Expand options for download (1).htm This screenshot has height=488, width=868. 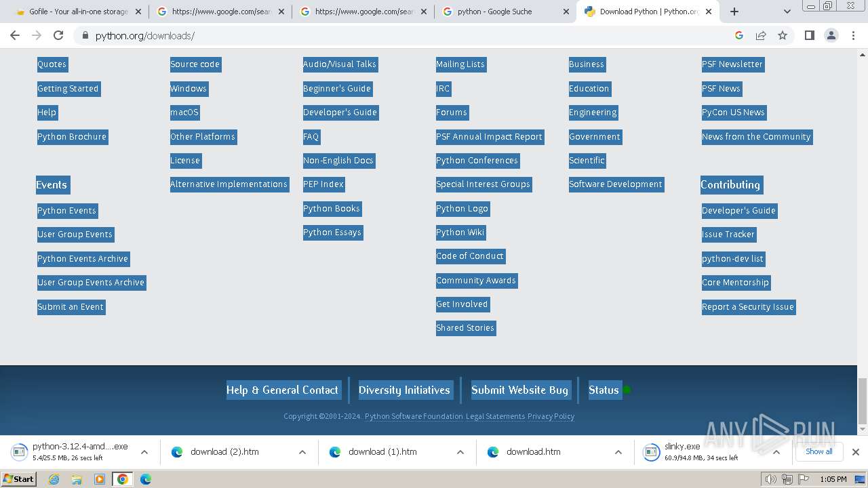tap(460, 451)
